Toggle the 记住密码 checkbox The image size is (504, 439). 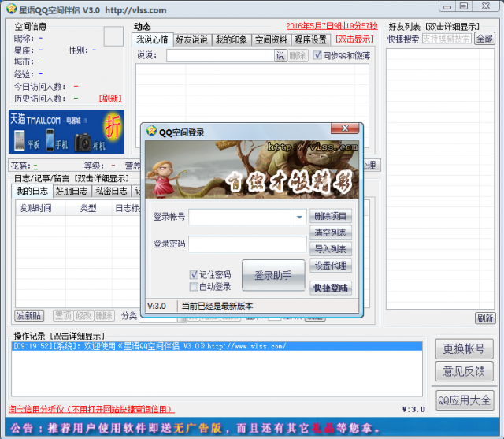click(x=194, y=274)
